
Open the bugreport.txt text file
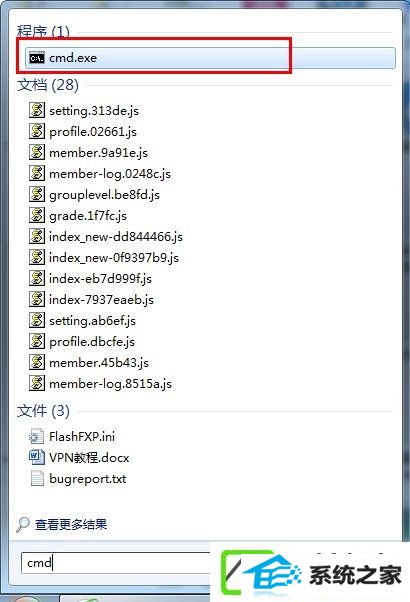pos(88,479)
